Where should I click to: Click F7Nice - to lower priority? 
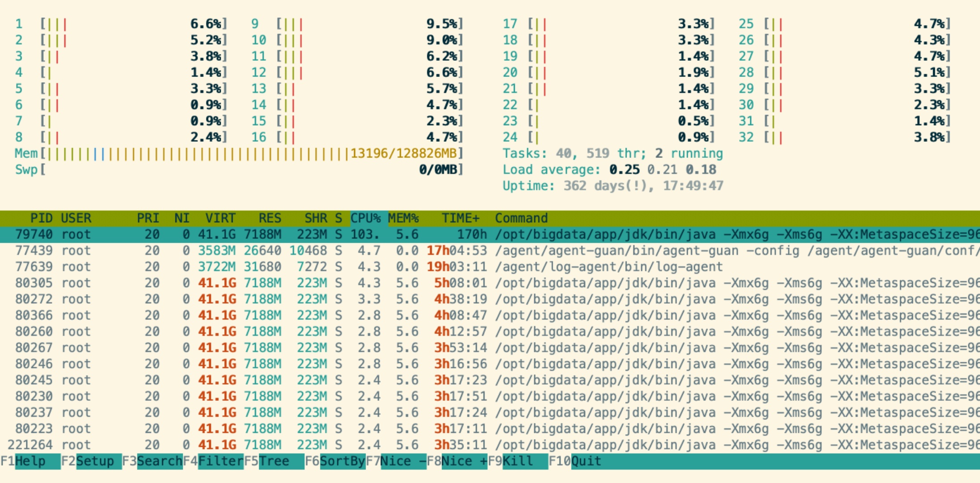coord(400,461)
